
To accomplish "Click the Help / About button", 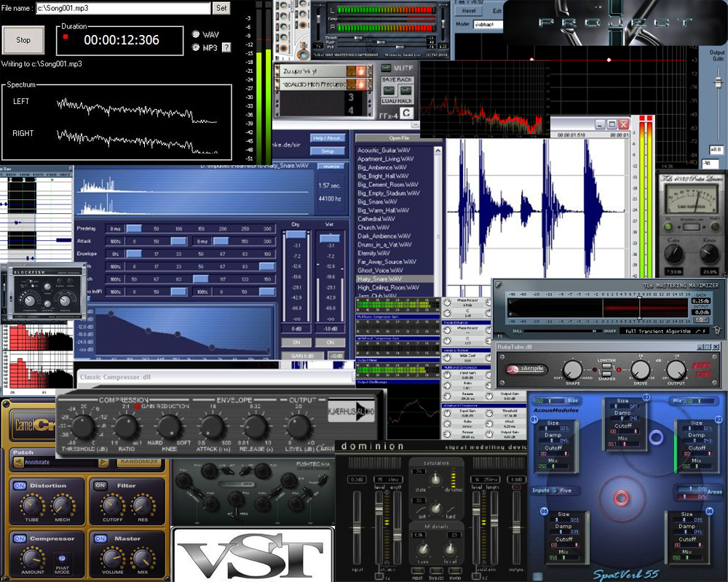I will tap(328, 137).
